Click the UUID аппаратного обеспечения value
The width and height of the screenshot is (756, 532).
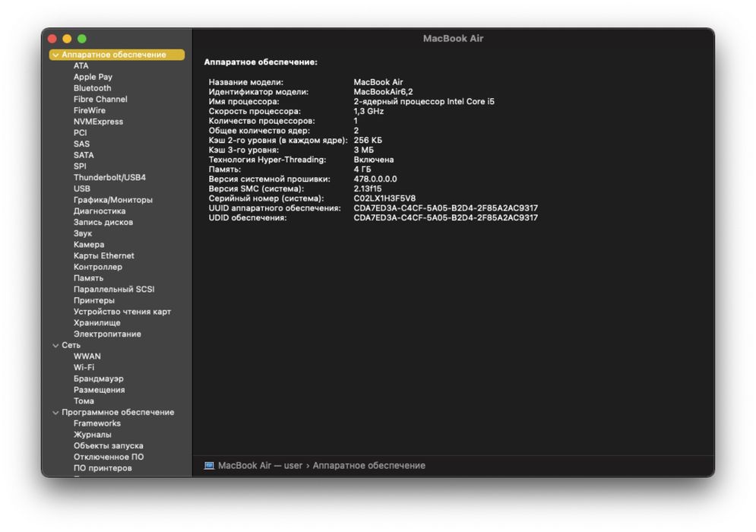pos(445,208)
